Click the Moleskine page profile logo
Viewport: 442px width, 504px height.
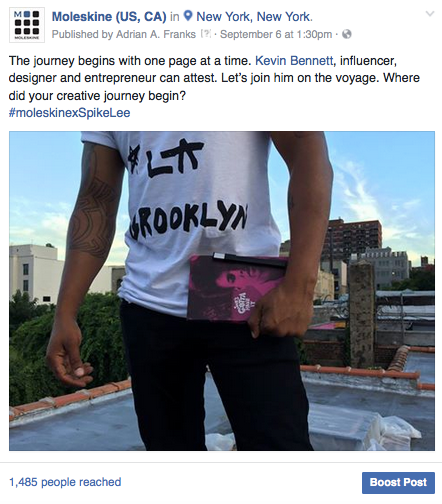tap(27, 25)
